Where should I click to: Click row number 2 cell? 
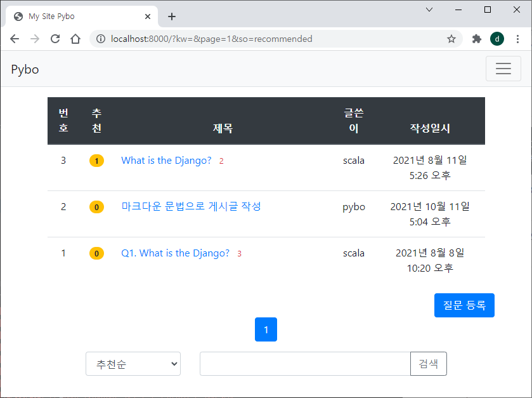click(63, 206)
